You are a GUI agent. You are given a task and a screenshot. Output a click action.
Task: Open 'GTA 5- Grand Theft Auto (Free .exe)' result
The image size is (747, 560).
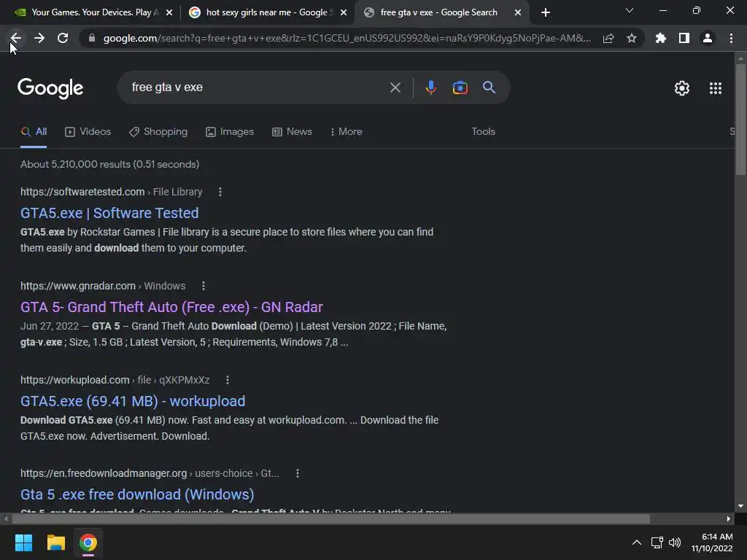(171, 307)
